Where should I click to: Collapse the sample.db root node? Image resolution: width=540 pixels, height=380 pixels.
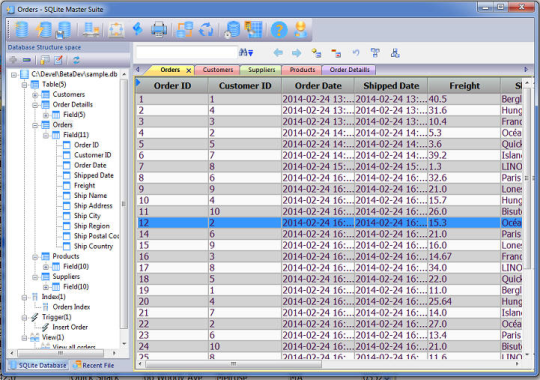[x=14, y=74]
